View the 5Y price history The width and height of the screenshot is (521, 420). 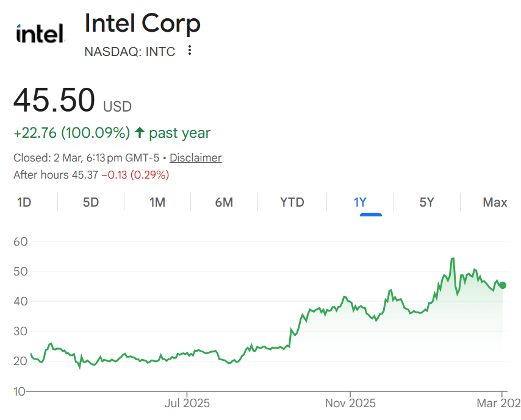coord(426,202)
